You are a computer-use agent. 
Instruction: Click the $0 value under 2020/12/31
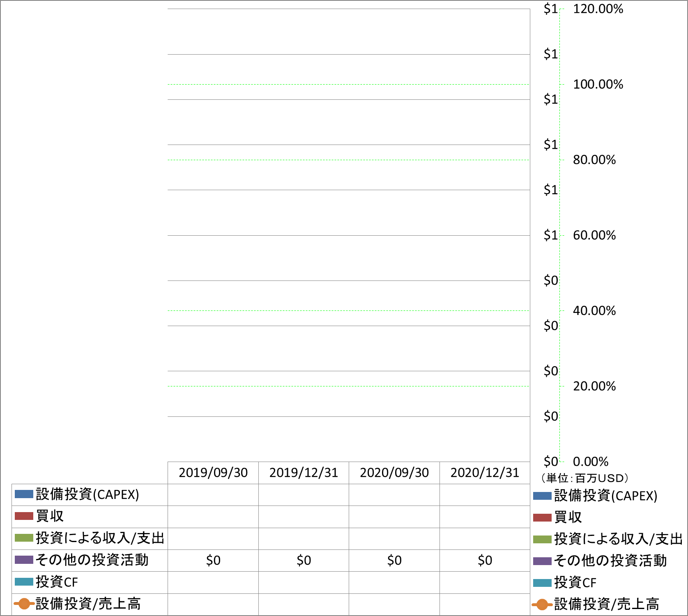(x=485, y=560)
